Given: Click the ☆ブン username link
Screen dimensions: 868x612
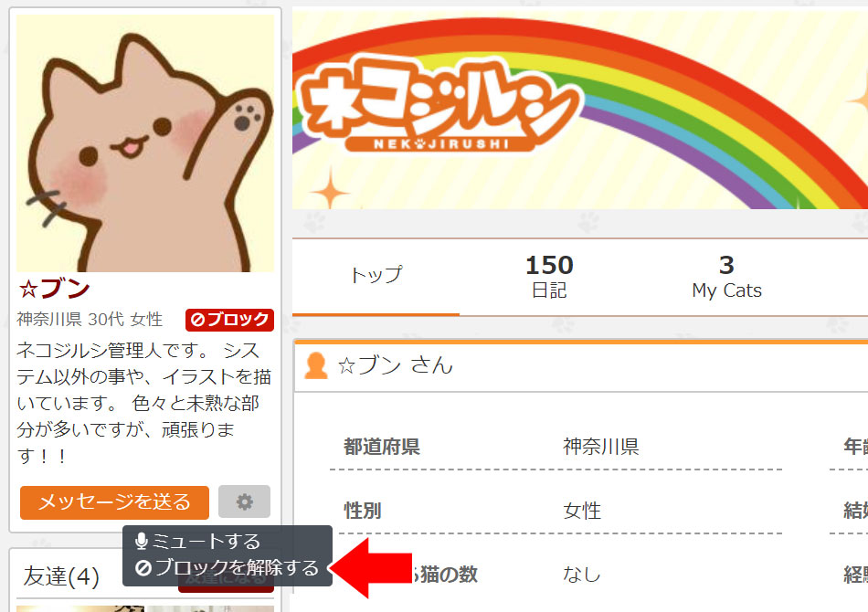Looking at the screenshot, I should tap(54, 289).
